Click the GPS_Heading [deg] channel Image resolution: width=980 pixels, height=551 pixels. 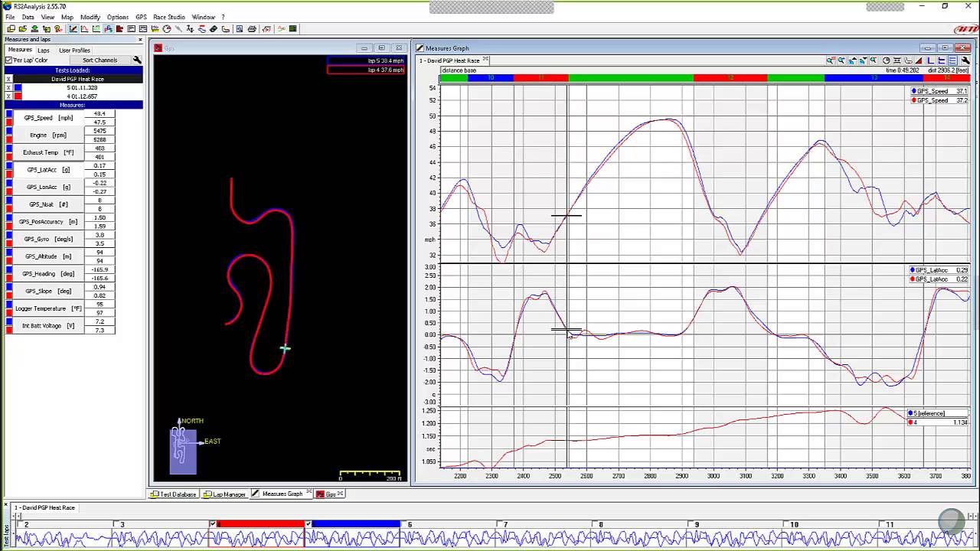point(48,273)
